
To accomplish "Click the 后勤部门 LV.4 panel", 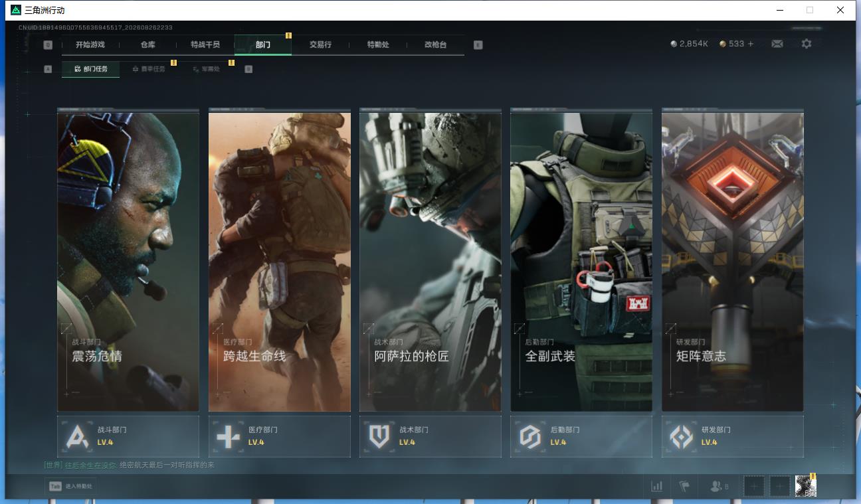I will (x=581, y=436).
